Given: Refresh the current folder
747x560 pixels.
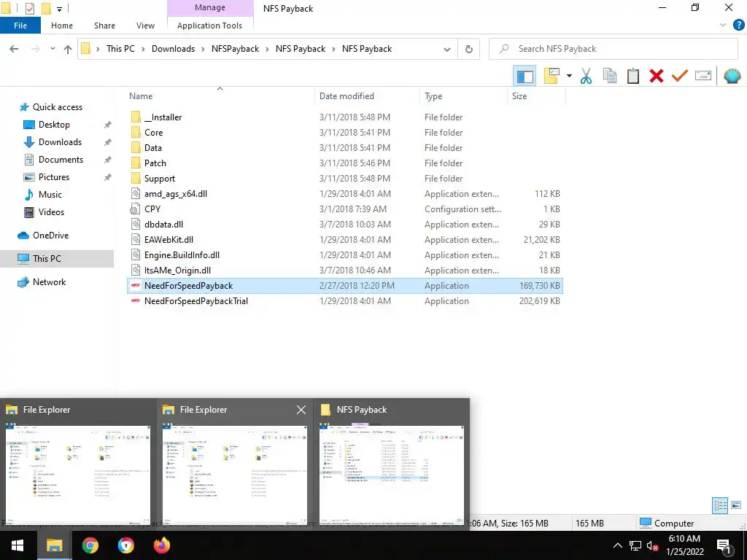Looking at the screenshot, I should (469, 49).
